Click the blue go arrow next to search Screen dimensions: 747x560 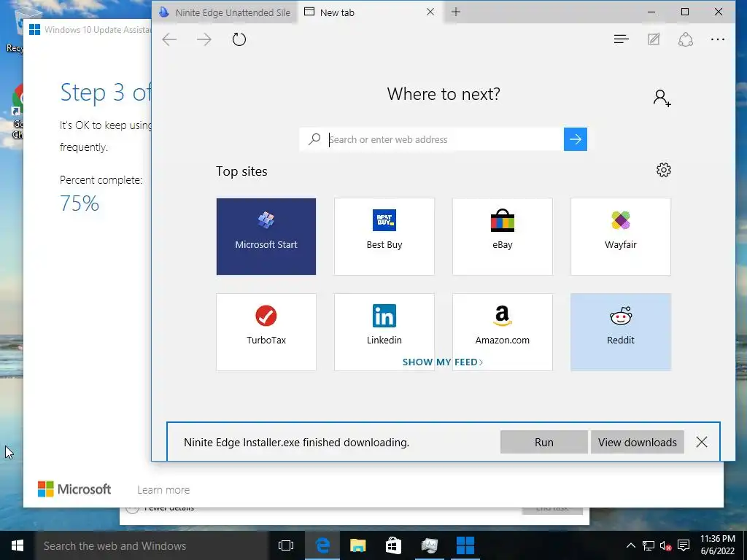click(x=575, y=139)
